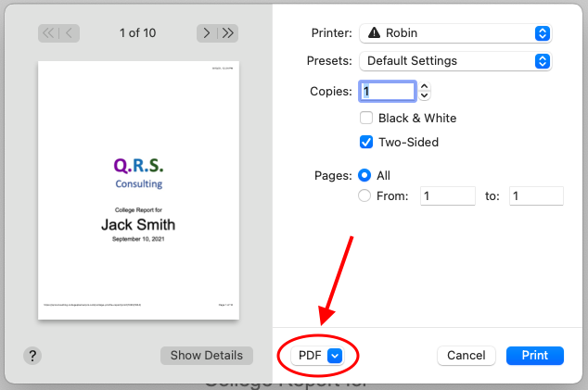This screenshot has width=588, height=390.
Task: Uncheck the Two-Sided option
Action: click(366, 143)
